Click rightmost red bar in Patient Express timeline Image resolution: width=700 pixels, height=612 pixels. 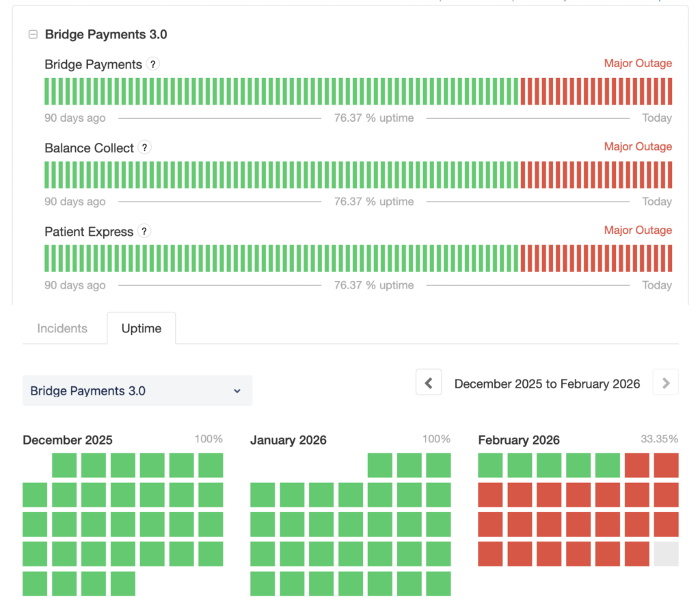pyautogui.click(x=670, y=258)
